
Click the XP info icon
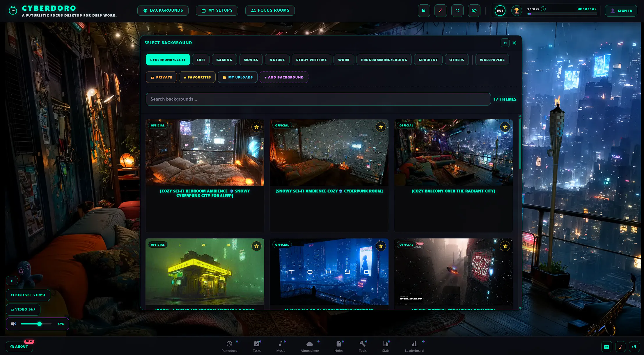click(x=543, y=9)
